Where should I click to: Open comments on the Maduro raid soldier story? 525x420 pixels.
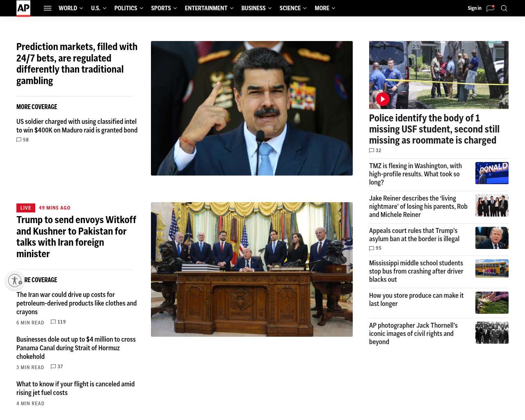(23, 140)
